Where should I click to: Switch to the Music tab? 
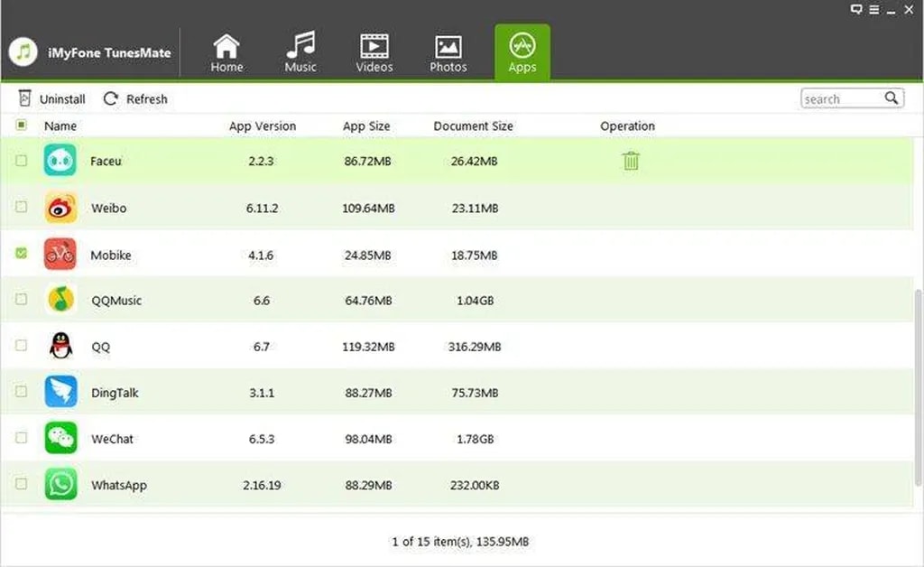pos(300,52)
